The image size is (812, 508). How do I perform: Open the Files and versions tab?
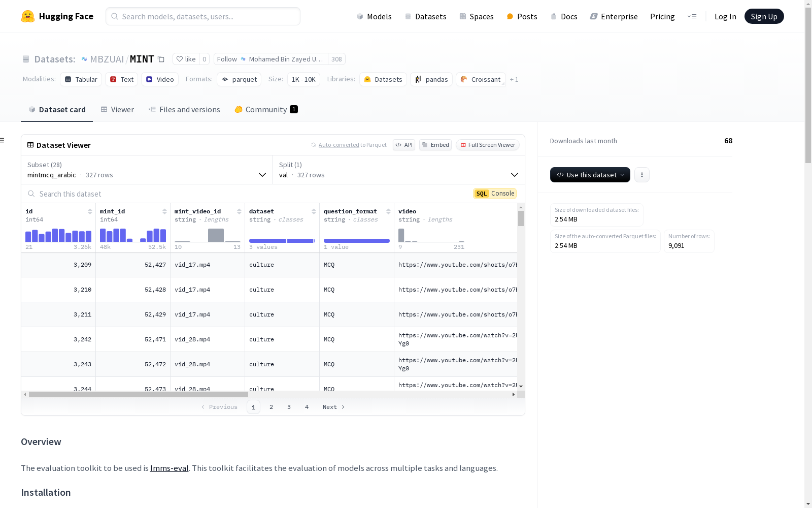click(184, 110)
